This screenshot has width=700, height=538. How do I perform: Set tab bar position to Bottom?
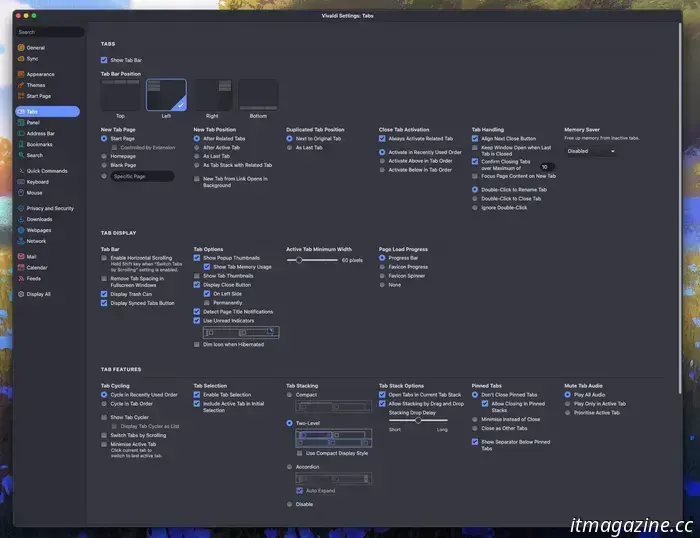(258, 95)
